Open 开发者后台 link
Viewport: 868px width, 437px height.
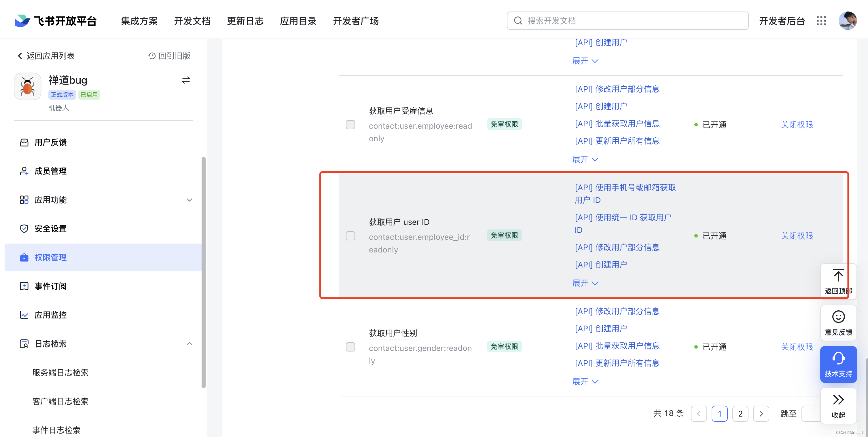pos(782,21)
